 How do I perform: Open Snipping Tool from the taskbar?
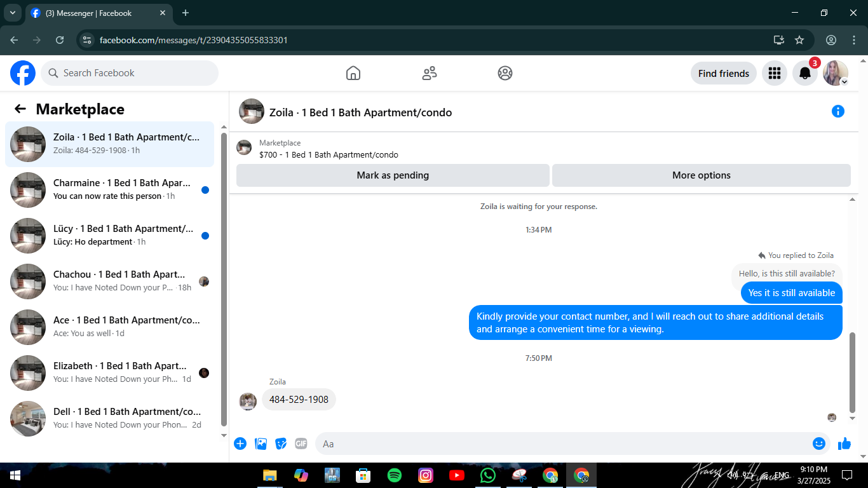coord(519,475)
